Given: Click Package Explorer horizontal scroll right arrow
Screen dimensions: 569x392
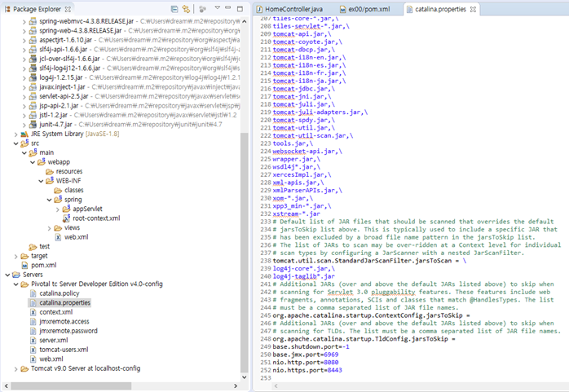Looking at the screenshot, I should tap(236, 385).
